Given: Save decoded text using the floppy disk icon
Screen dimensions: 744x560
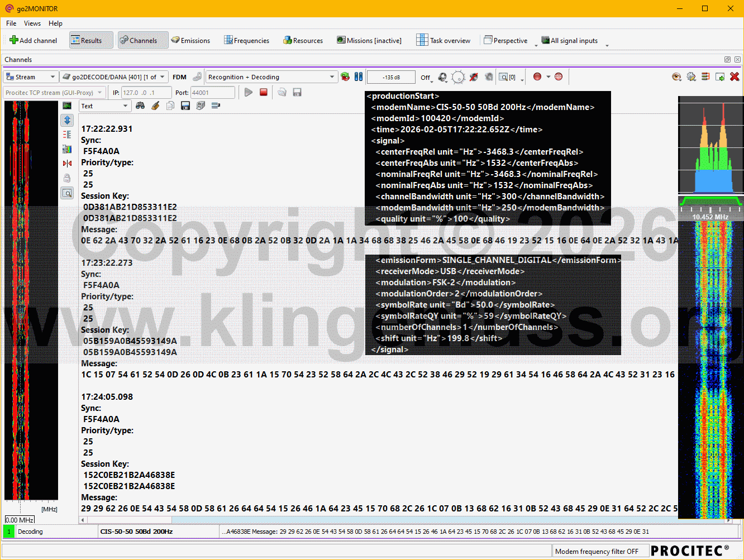Looking at the screenshot, I should pyautogui.click(x=185, y=106).
